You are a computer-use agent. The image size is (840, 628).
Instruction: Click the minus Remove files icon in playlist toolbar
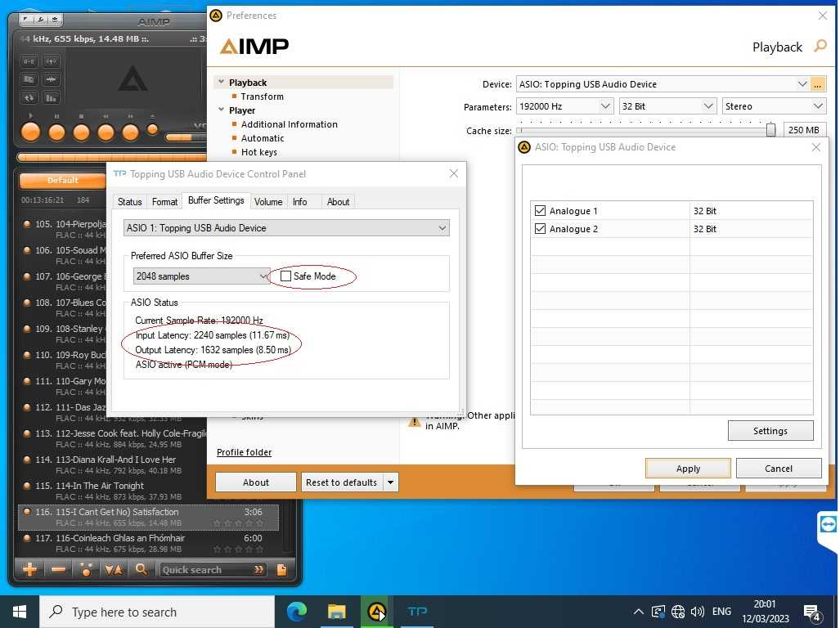pos(58,570)
